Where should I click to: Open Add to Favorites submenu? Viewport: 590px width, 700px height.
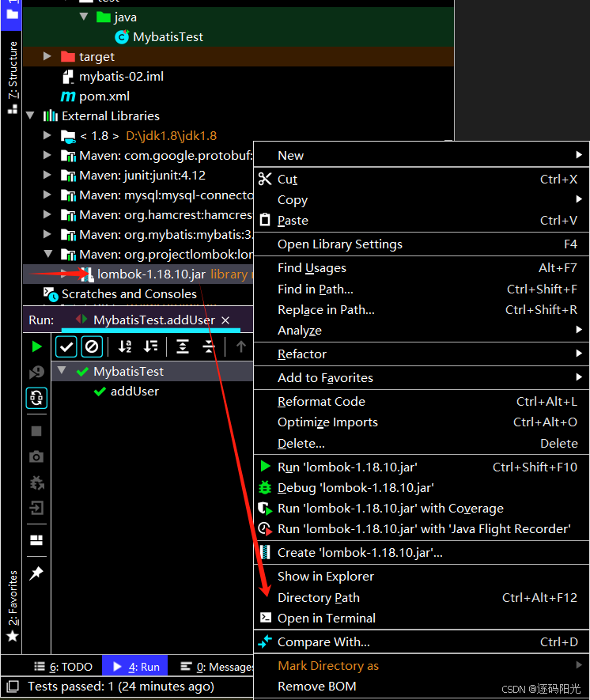click(422, 377)
